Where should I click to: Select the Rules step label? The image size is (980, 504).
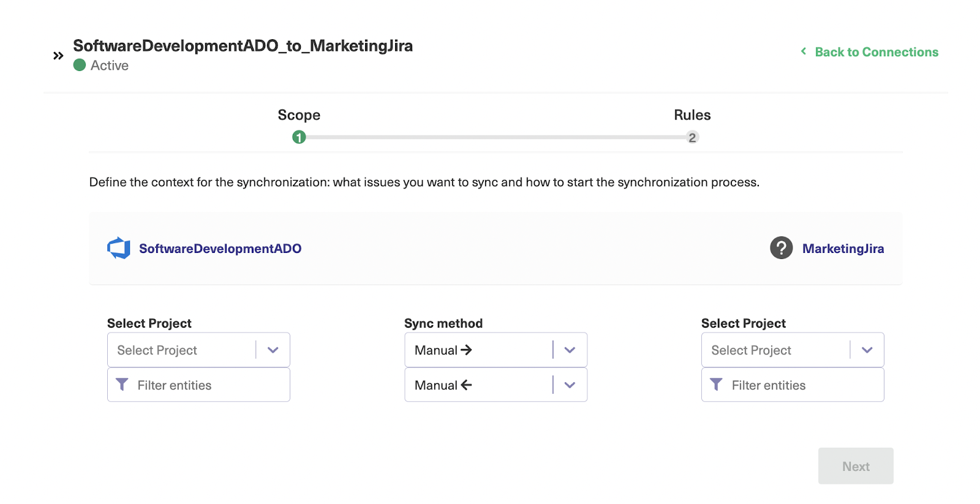(692, 115)
